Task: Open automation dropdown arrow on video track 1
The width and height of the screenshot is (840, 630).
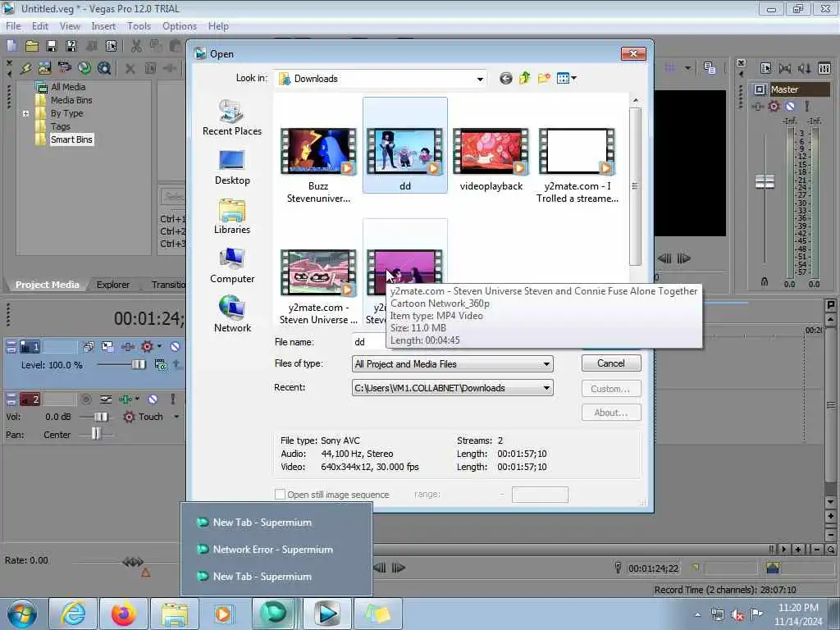Action: pos(159,347)
